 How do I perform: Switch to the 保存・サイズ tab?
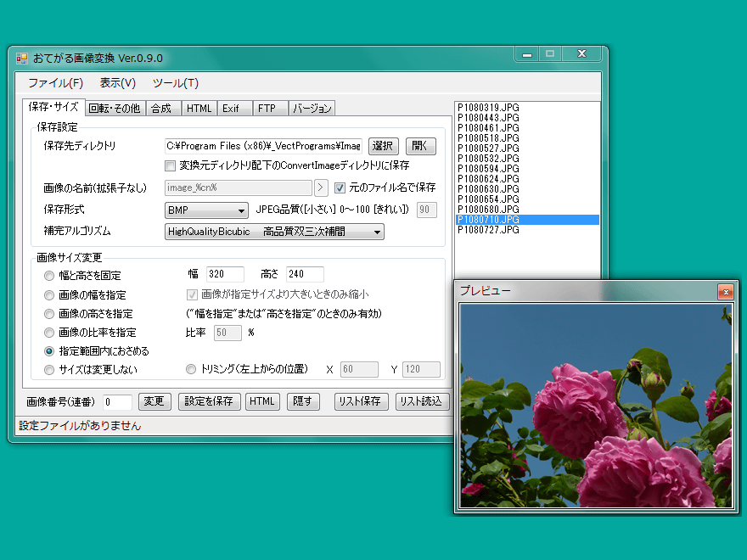click(x=53, y=107)
